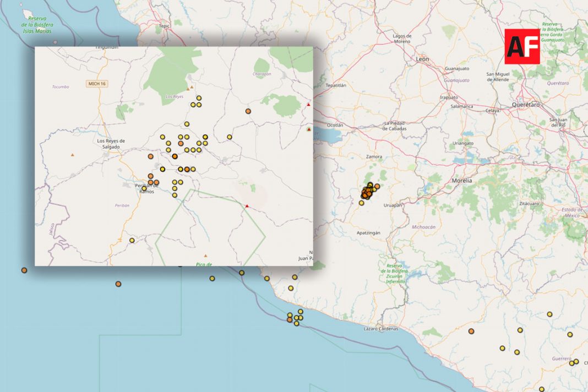Select the Zamora label

point(374,156)
